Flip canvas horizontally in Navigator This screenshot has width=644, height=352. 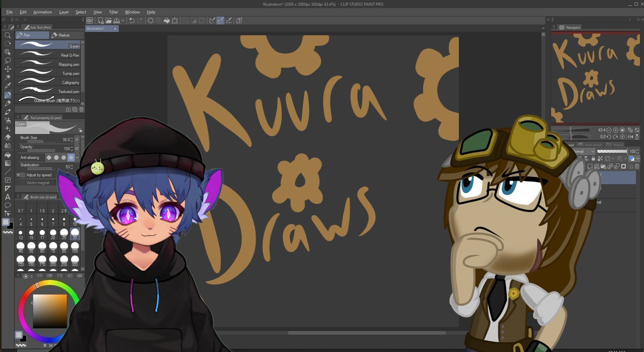(630, 137)
